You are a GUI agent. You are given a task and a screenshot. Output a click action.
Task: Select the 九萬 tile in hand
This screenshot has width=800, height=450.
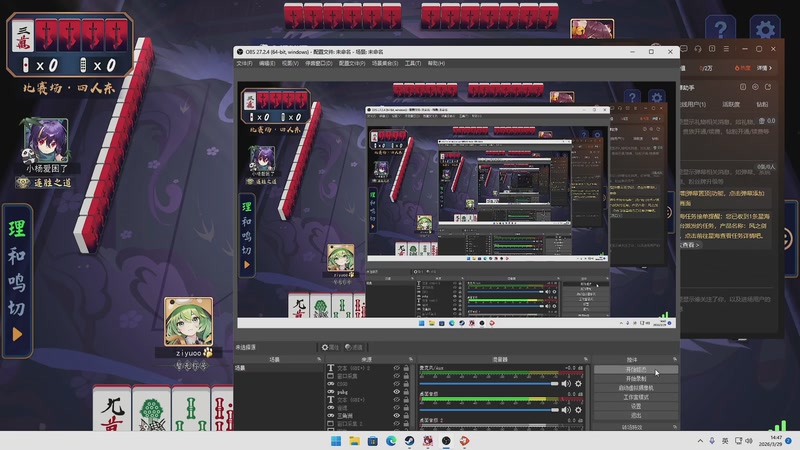pos(112,410)
